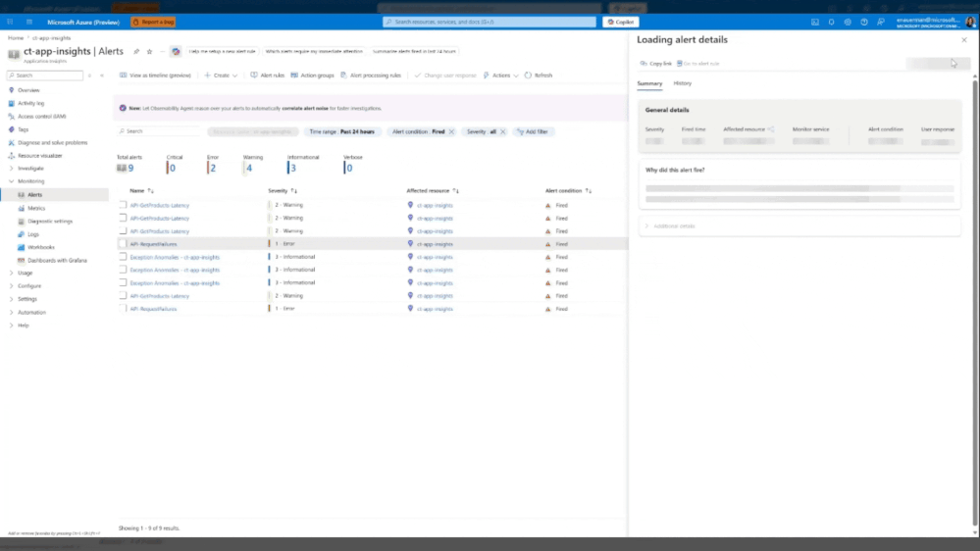The height and width of the screenshot is (551, 980).
Task: Expand the Usage section
Action: (x=11, y=273)
